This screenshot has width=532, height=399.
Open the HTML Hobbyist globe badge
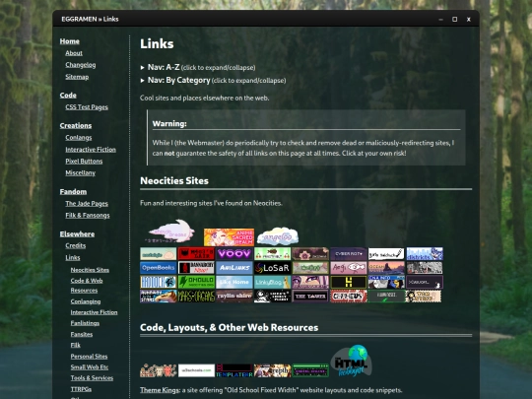351,361
